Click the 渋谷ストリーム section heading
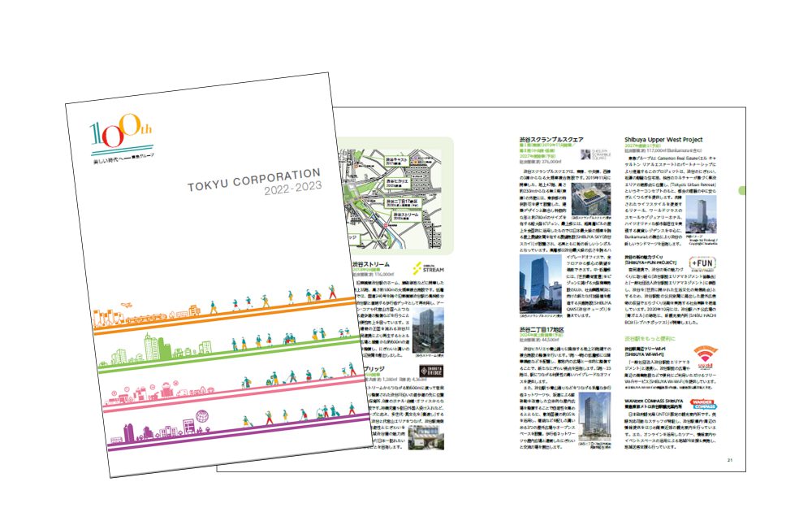The image size is (812, 508). [x=371, y=264]
